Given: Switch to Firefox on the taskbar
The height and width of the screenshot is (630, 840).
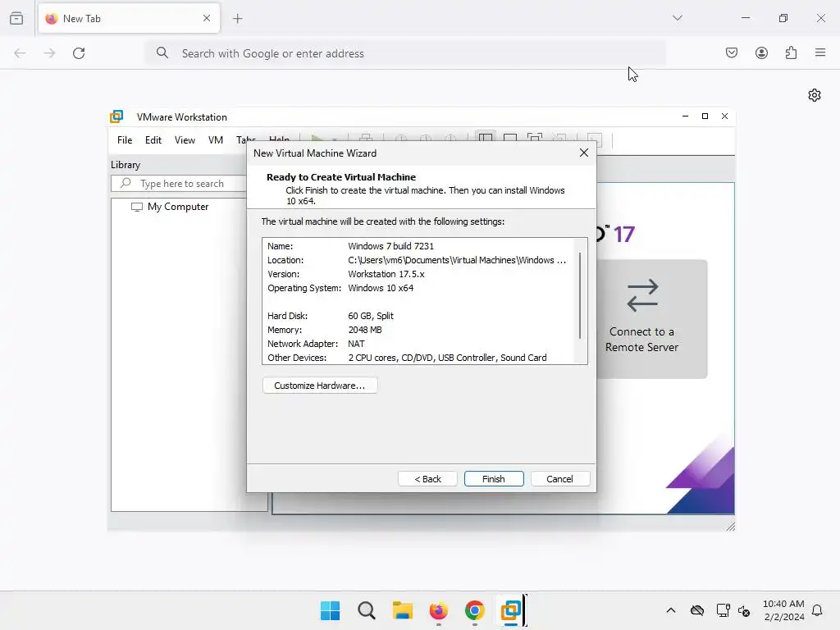Looking at the screenshot, I should point(438,610).
